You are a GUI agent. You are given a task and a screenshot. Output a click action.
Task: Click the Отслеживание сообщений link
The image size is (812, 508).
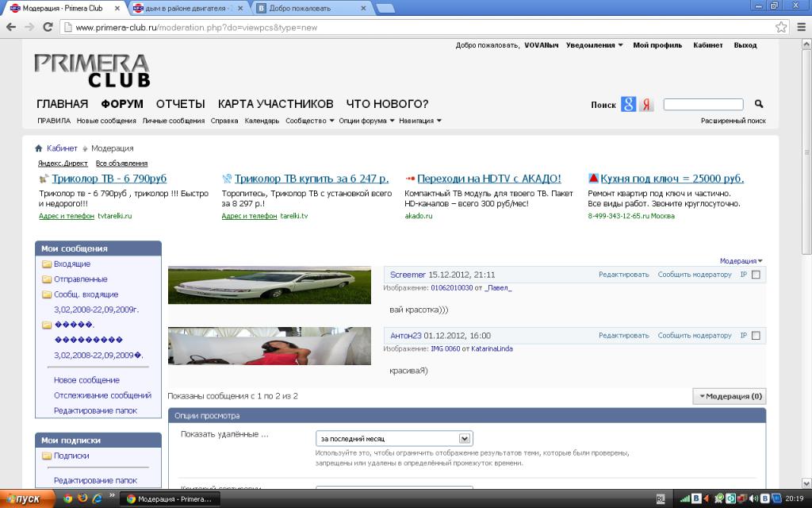click(102, 395)
